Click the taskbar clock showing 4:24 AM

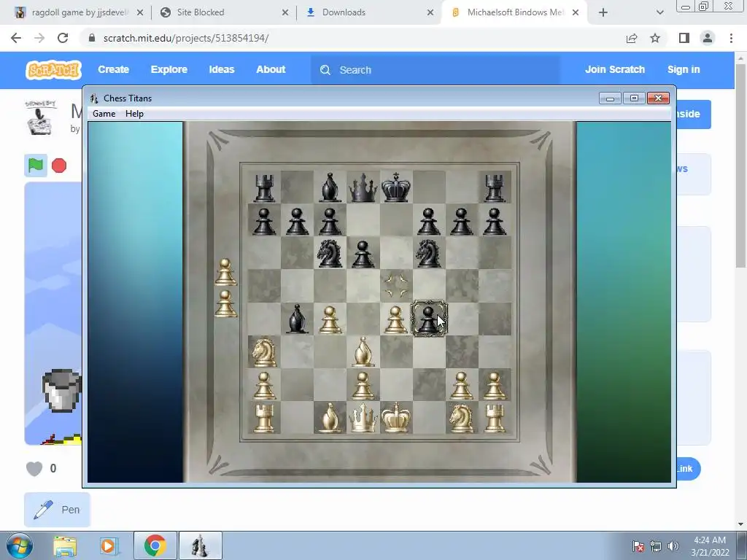(x=710, y=545)
